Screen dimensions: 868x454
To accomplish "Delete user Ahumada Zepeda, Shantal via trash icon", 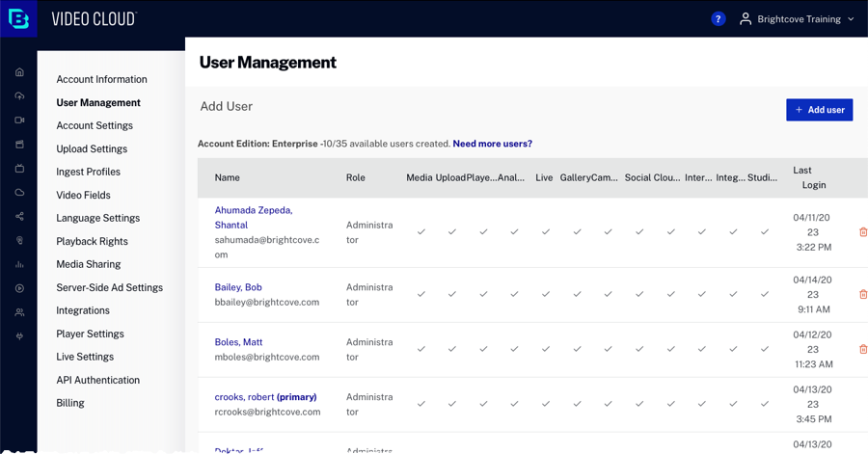I will point(862,231).
